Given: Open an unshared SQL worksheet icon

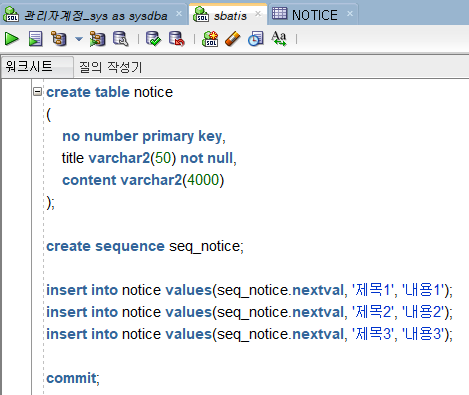Looking at the screenshot, I should coord(210,39).
